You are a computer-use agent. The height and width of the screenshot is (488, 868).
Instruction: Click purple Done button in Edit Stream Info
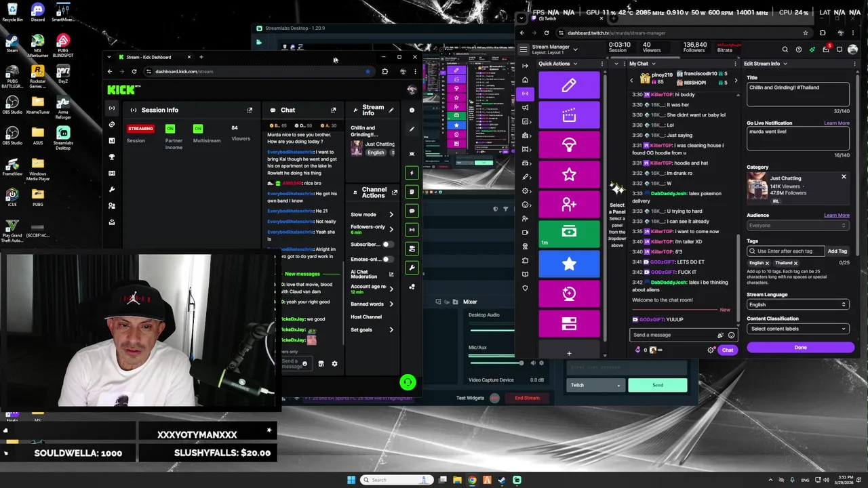pyautogui.click(x=800, y=348)
